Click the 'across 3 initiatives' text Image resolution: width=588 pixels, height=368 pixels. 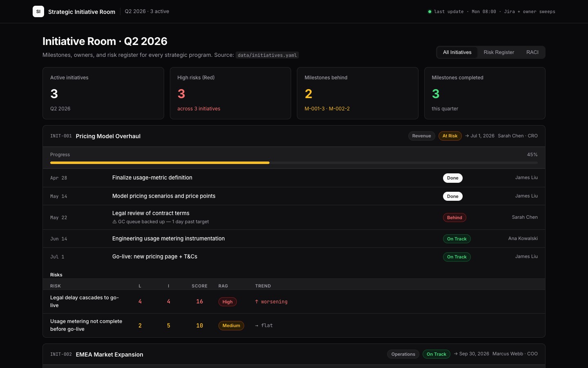[x=199, y=109]
